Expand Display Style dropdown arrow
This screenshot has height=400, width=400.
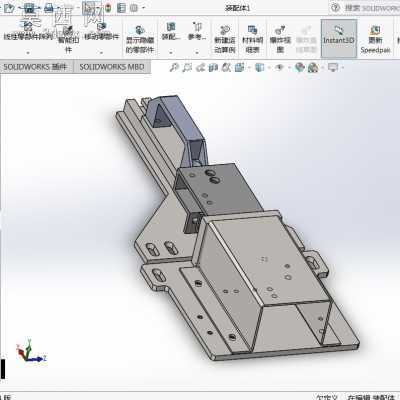269,68
